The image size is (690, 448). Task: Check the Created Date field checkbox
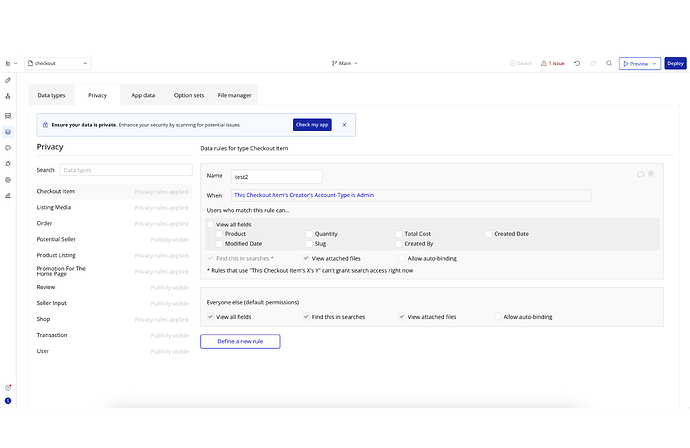488,234
